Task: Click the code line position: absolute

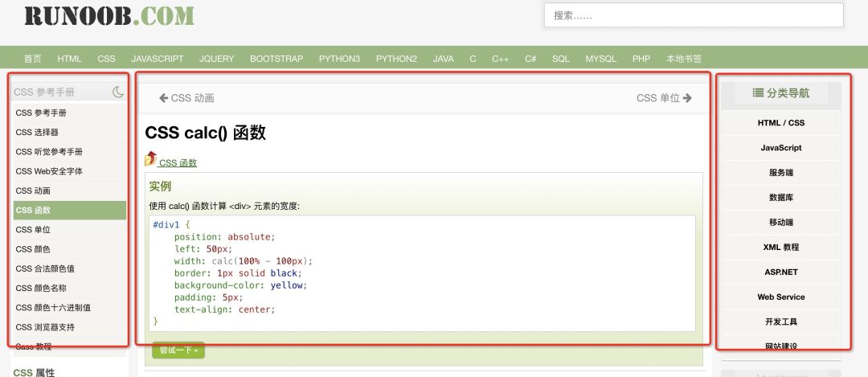Action: click(x=224, y=237)
